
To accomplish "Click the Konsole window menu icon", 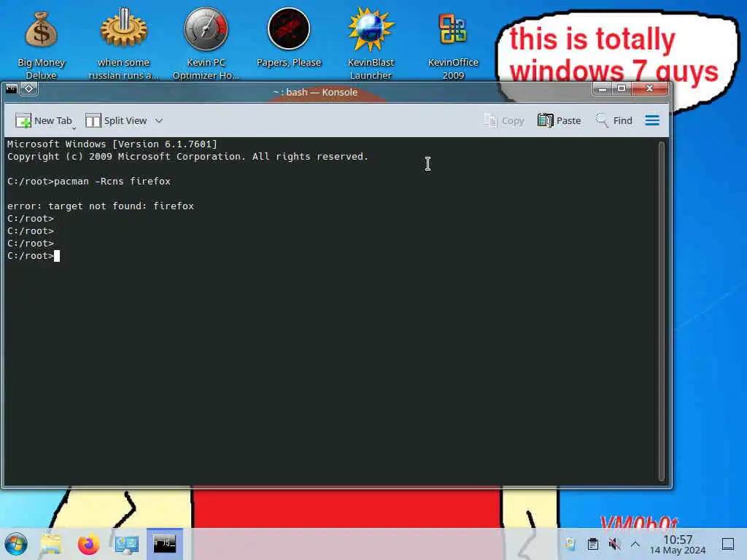I will (12, 88).
